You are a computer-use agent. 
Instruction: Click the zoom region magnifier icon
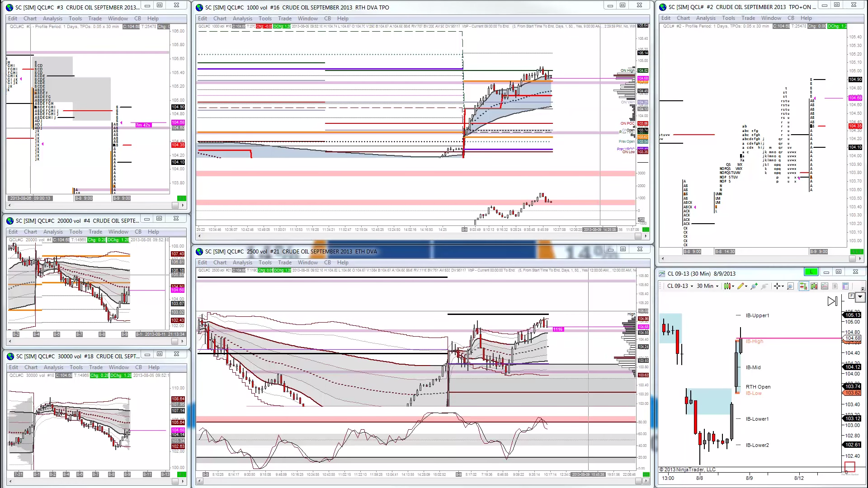pos(790,286)
